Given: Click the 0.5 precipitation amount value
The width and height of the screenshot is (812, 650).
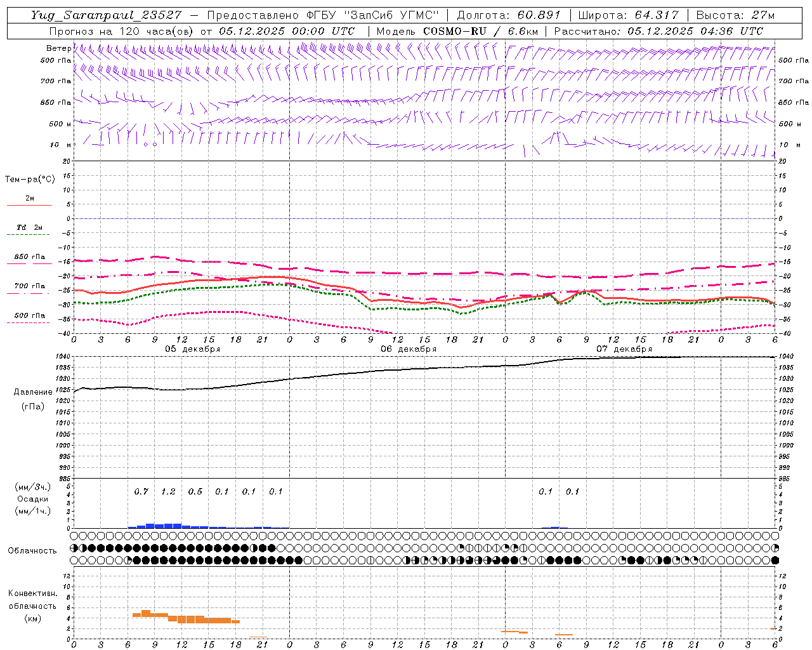Looking at the screenshot, I should [195, 491].
